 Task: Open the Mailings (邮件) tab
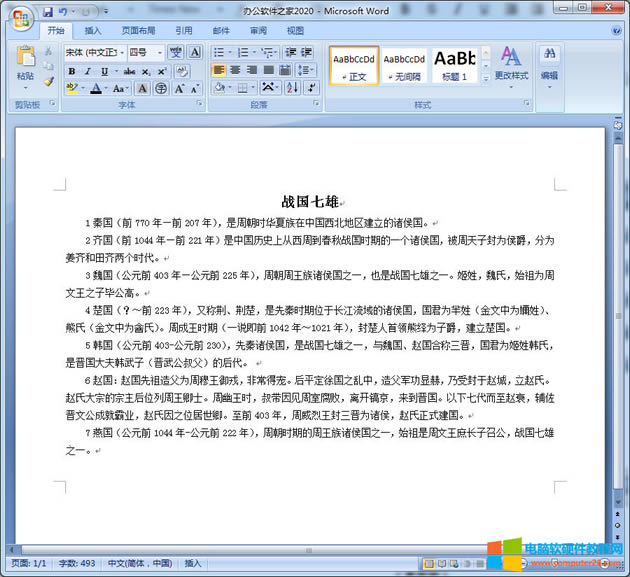click(x=221, y=31)
